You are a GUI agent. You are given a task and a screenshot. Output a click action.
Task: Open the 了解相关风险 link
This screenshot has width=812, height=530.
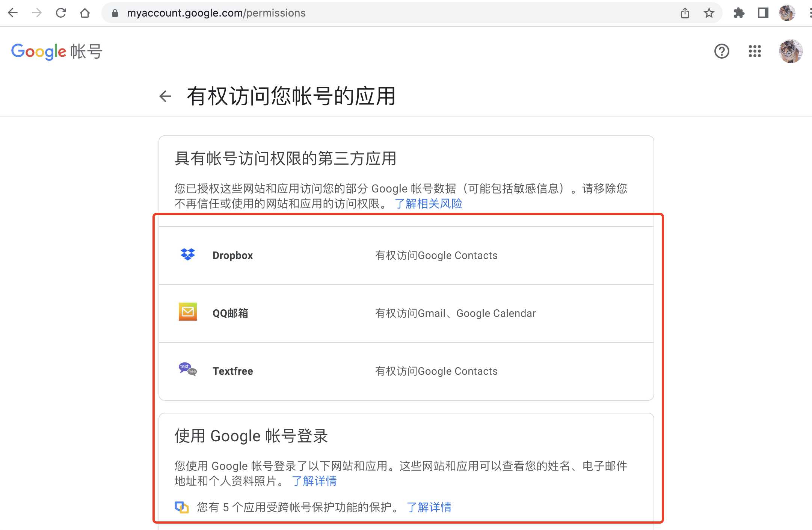[430, 203]
